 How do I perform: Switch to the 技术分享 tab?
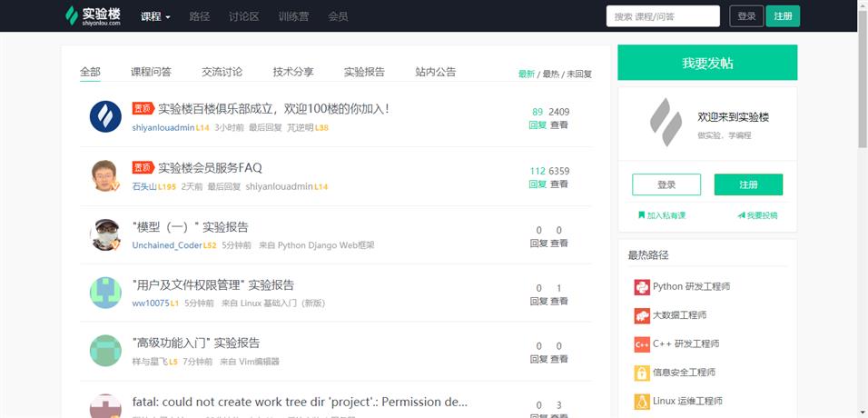point(293,72)
